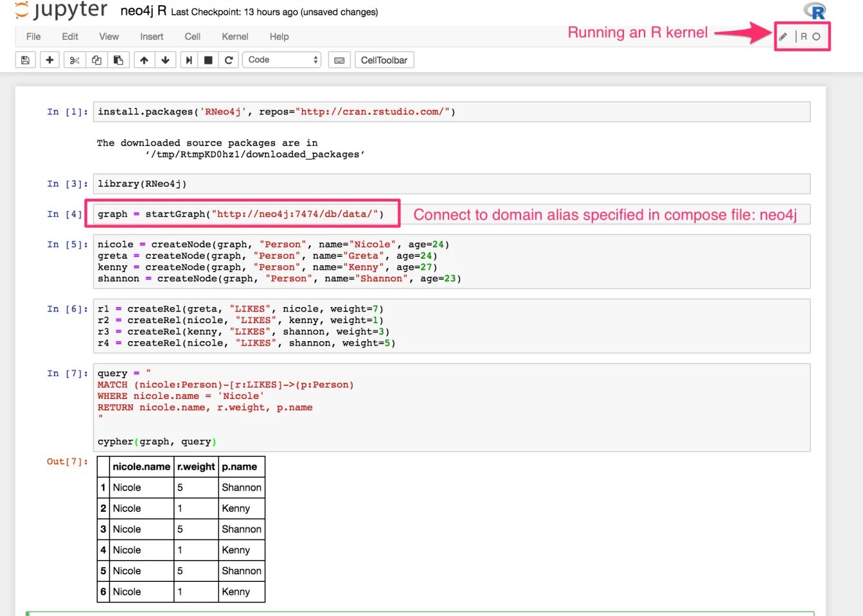Open the Kernel menu

pyautogui.click(x=235, y=37)
